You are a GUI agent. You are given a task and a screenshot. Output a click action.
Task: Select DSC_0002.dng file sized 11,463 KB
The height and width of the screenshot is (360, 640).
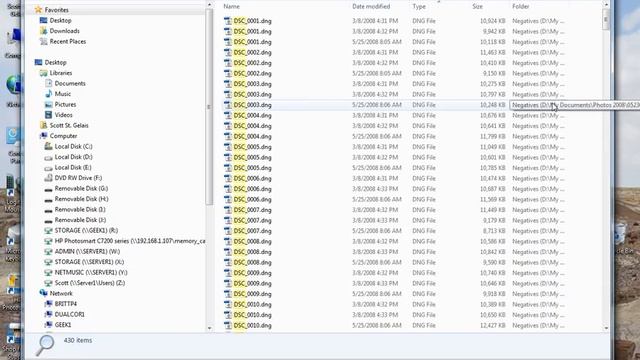253,53
